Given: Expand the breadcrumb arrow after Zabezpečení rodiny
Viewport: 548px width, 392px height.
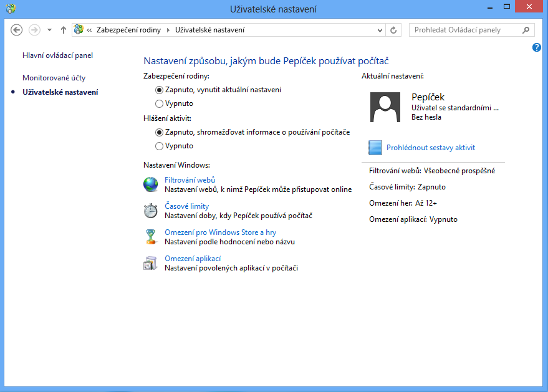Looking at the screenshot, I should point(168,30).
